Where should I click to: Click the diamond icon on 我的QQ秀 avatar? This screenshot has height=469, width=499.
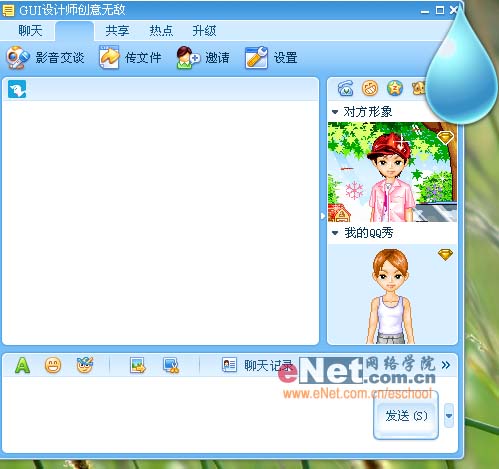coord(446,255)
